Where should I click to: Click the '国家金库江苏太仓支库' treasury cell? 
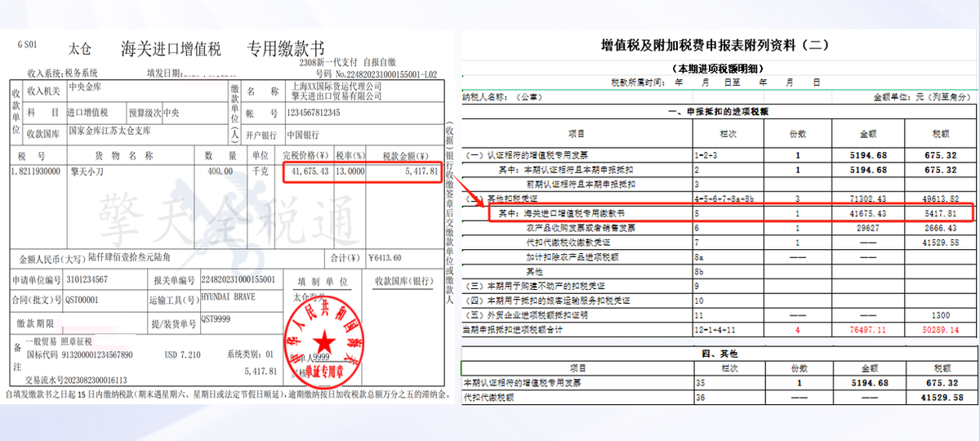[109, 131]
